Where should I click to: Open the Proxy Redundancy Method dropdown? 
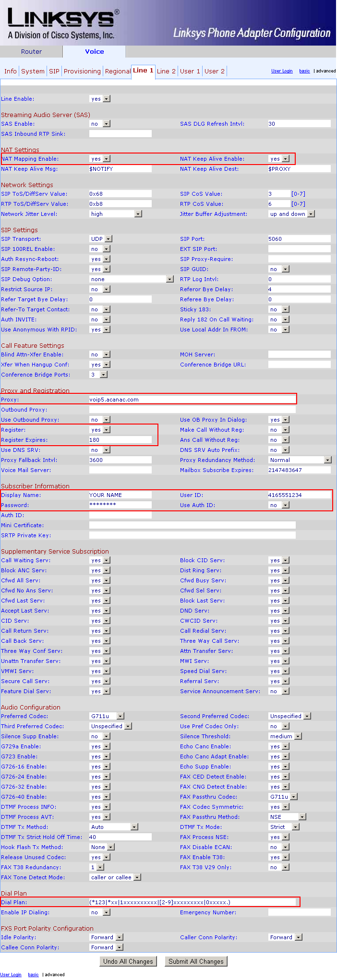tap(300, 460)
